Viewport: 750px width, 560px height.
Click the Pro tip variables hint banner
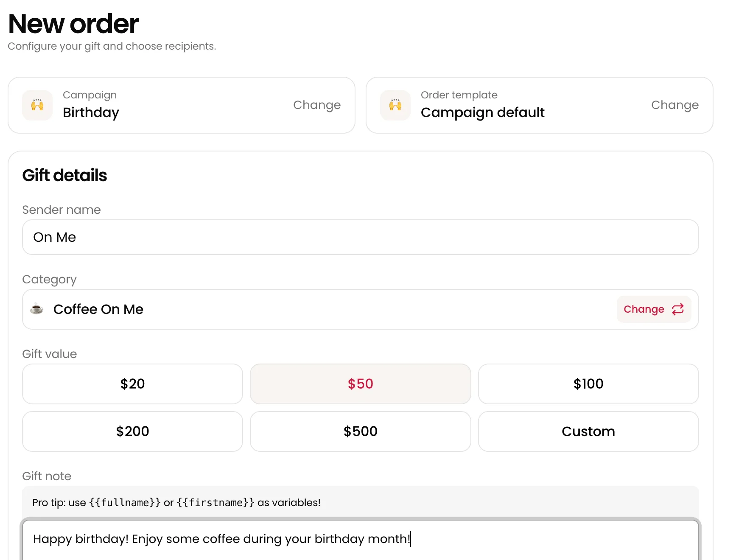pyautogui.click(x=360, y=502)
